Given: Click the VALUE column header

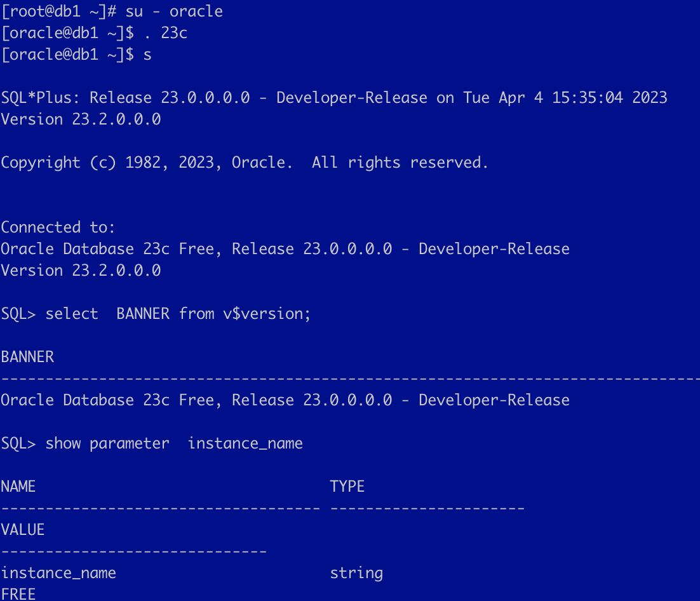Looking at the screenshot, I should click(23, 530).
